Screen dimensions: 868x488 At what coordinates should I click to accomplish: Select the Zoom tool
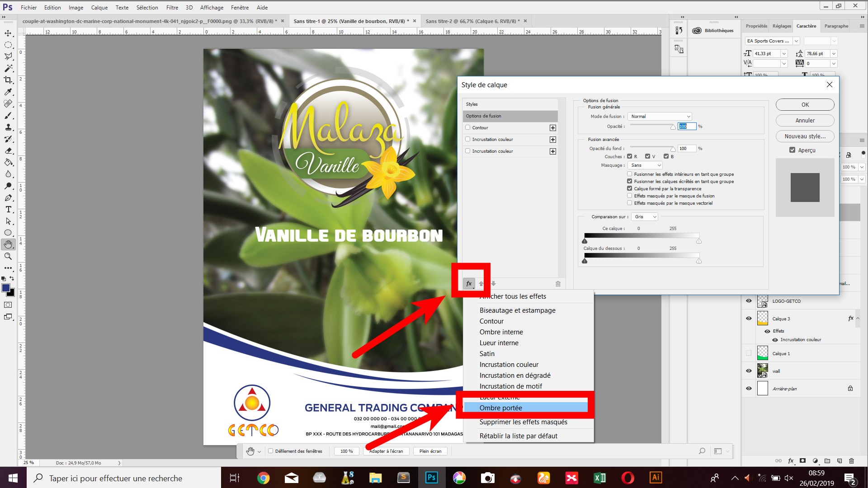coord(8,256)
